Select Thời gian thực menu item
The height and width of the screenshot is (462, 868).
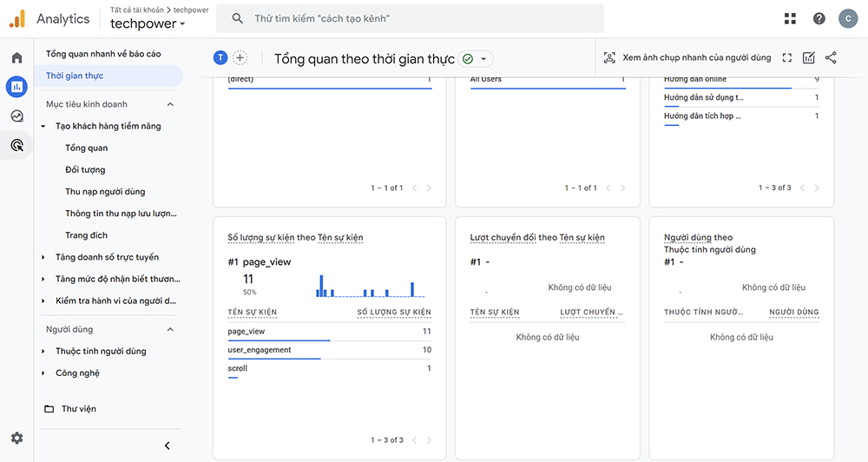[75, 76]
